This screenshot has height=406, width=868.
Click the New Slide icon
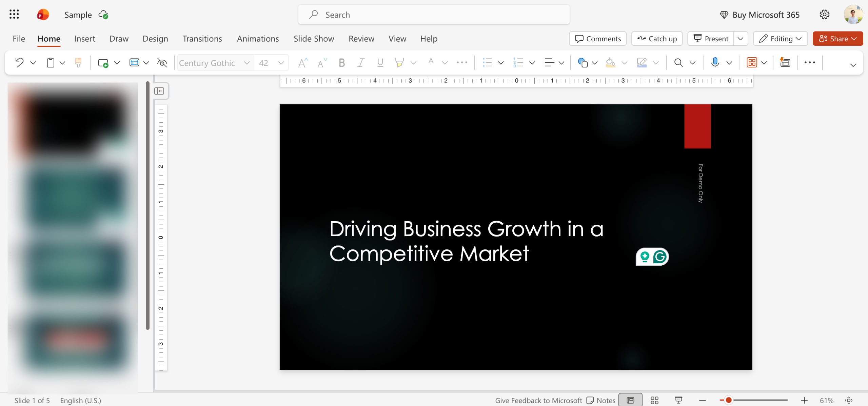tap(103, 63)
